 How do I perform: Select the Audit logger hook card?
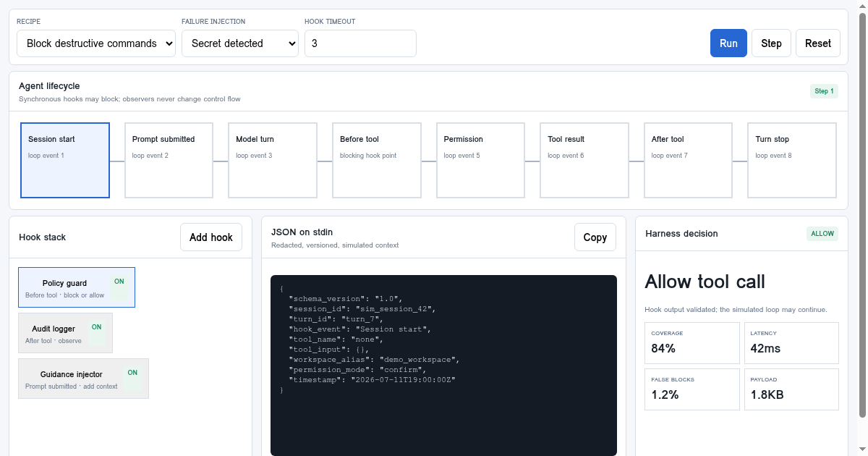(65, 333)
